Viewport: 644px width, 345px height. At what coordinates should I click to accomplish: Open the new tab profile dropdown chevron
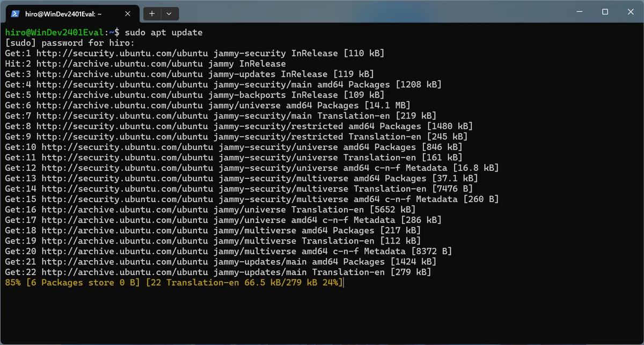(169, 13)
